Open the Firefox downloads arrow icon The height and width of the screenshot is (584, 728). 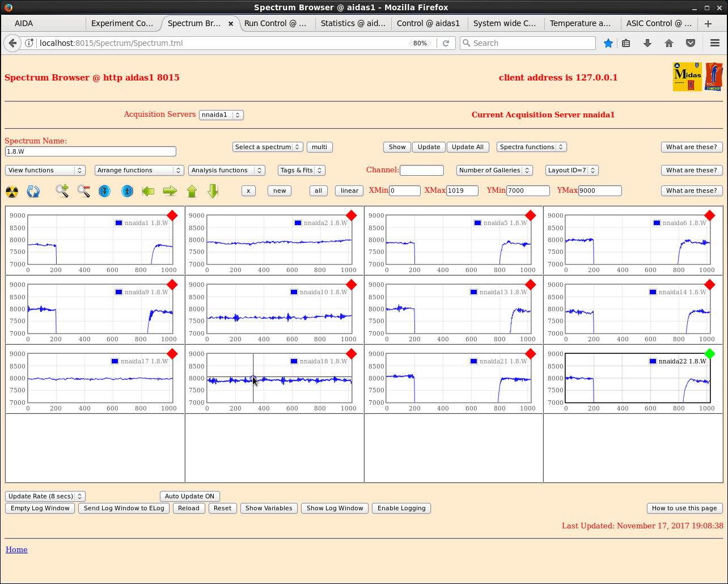coord(647,43)
